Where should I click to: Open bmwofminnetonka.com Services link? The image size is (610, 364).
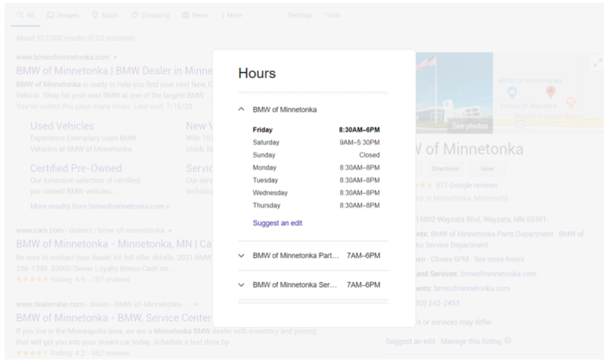(498, 274)
